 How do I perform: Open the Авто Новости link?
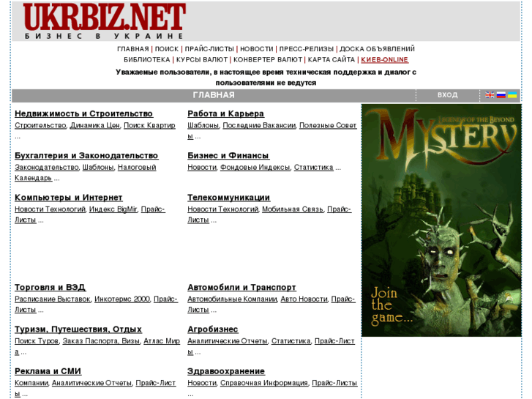pyautogui.click(x=304, y=299)
